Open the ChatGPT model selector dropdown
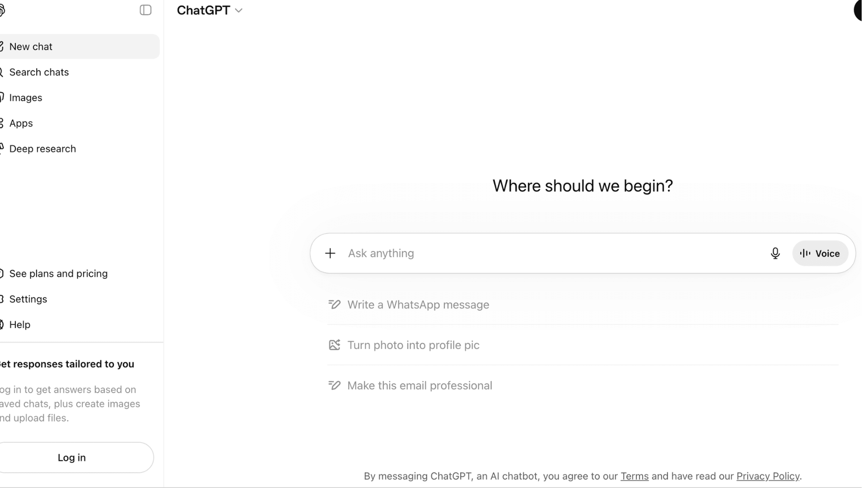868x488 pixels. pyautogui.click(x=210, y=10)
